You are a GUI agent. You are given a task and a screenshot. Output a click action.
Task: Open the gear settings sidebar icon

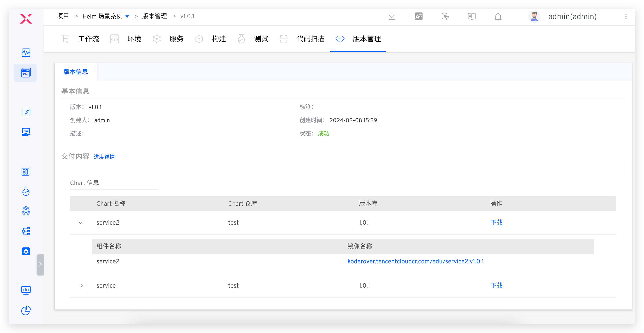26,251
